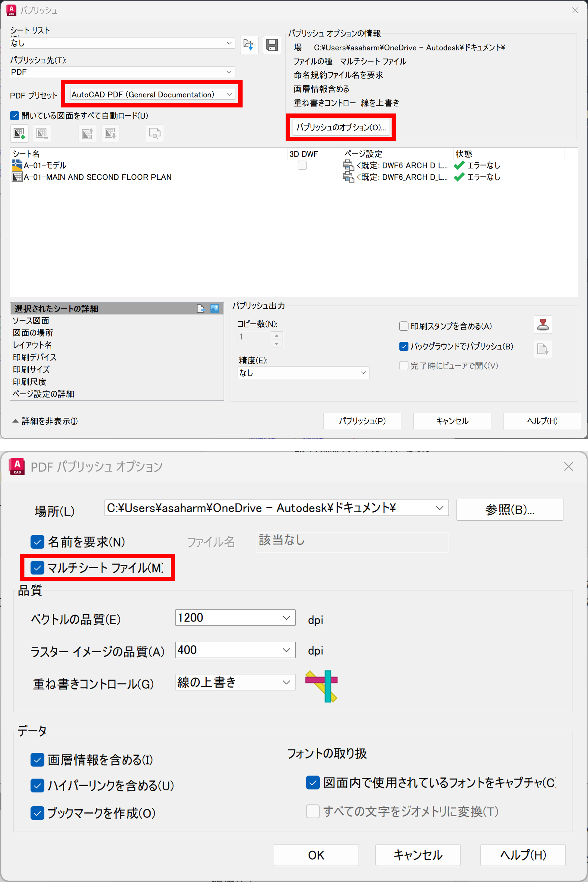
Task: Toggle バックグラウンドでパブリッシュ checkbox
Action: (x=404, y=347)
